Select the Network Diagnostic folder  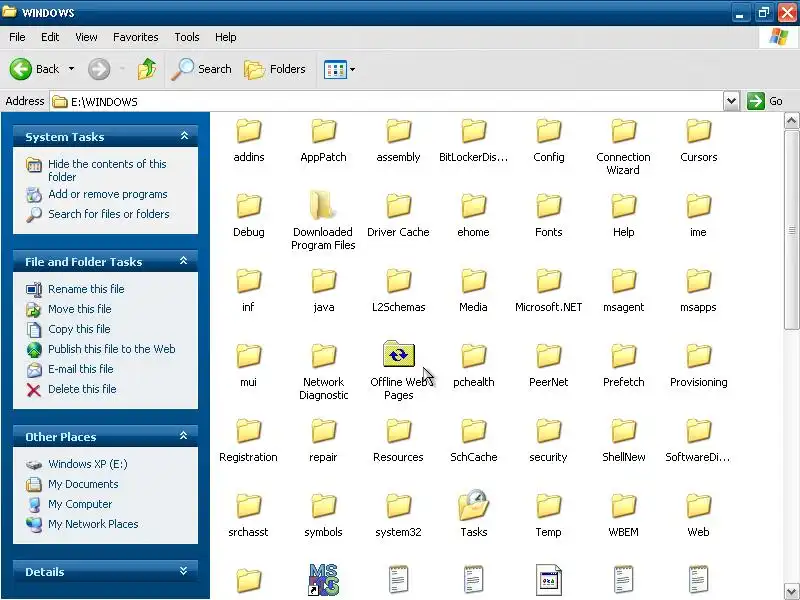[x=323, y=371]
